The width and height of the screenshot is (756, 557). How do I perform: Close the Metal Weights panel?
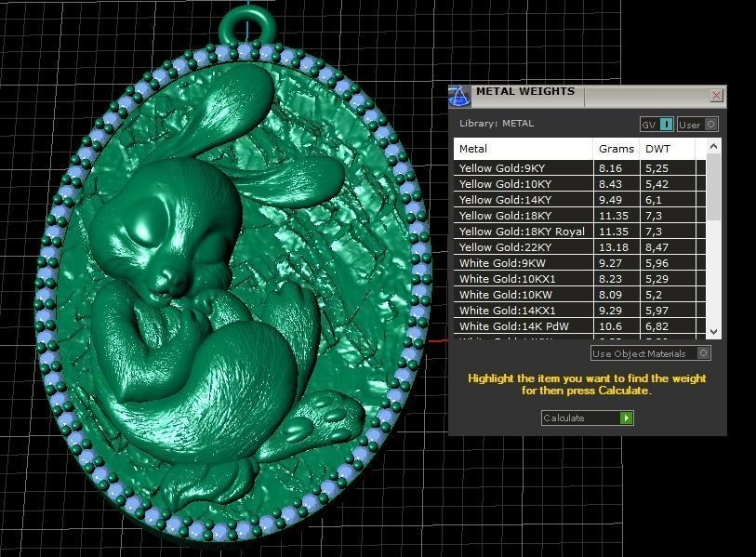point(716,95)
